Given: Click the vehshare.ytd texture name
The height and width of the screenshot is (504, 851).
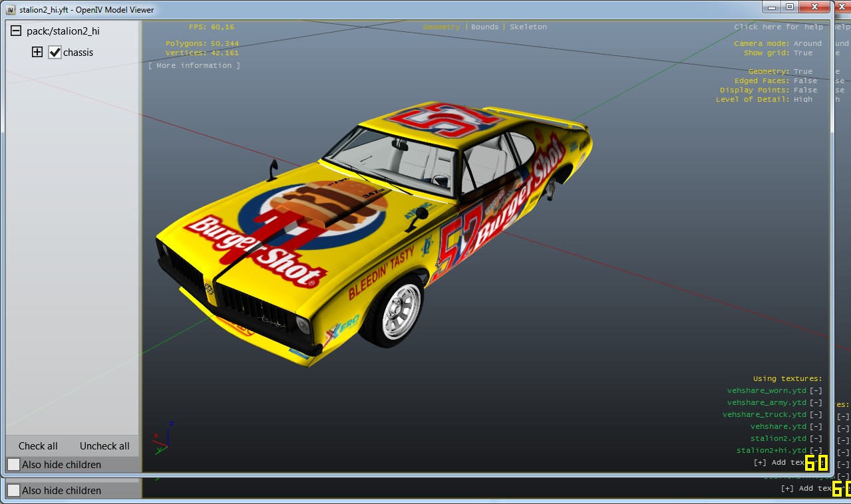Looking at the screenshot, I should click(778, 426).
